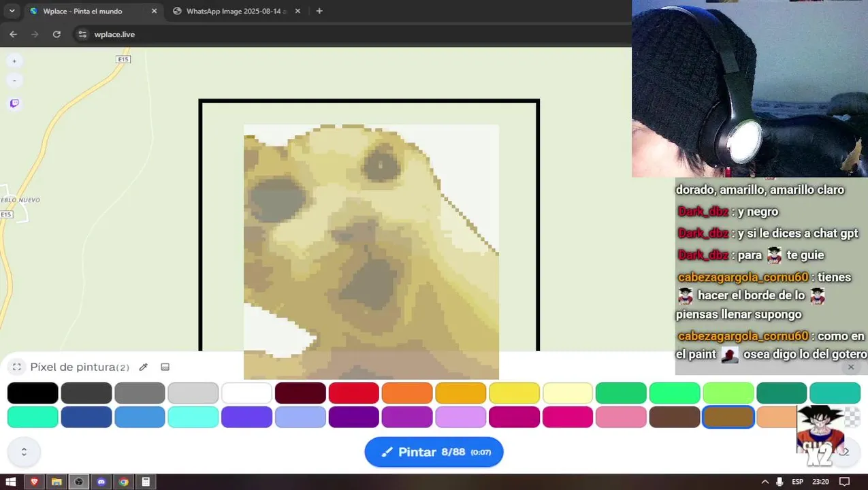Reload the wplace.live page
Image resolution: width=868 pixels, height=490 pixels.
[57, 34]
